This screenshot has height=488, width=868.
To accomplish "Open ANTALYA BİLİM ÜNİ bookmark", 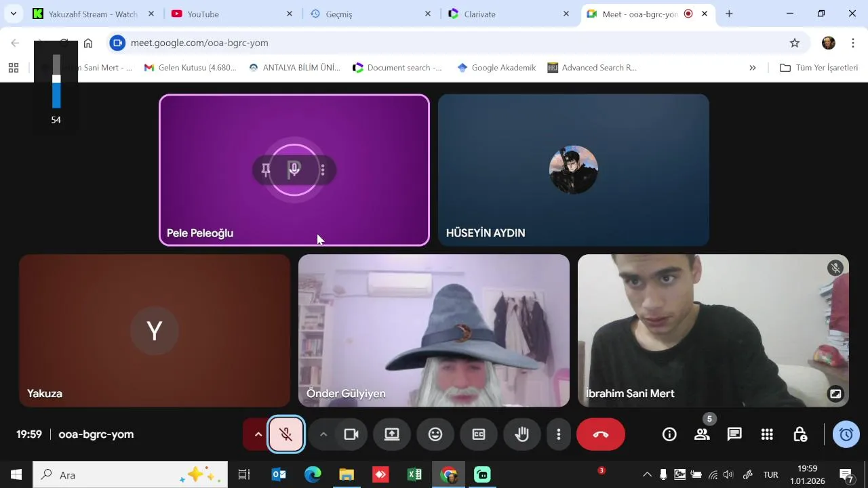I will pos(294,68).
